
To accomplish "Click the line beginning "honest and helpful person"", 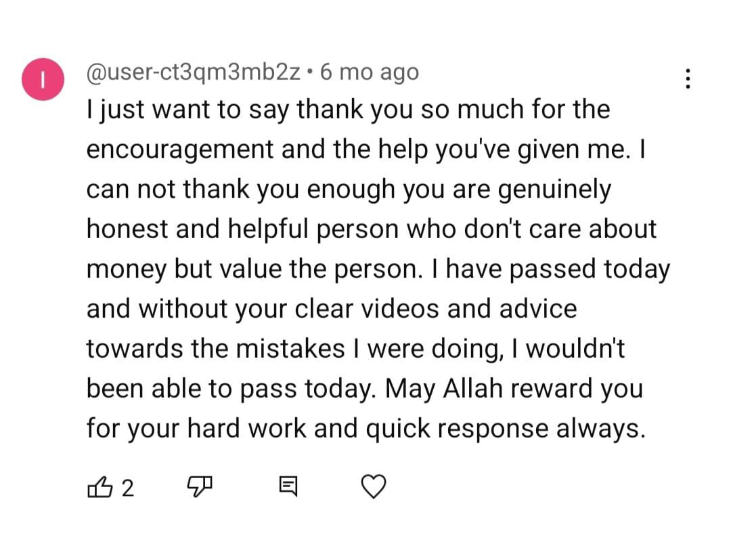I will [x=372, y=230].
